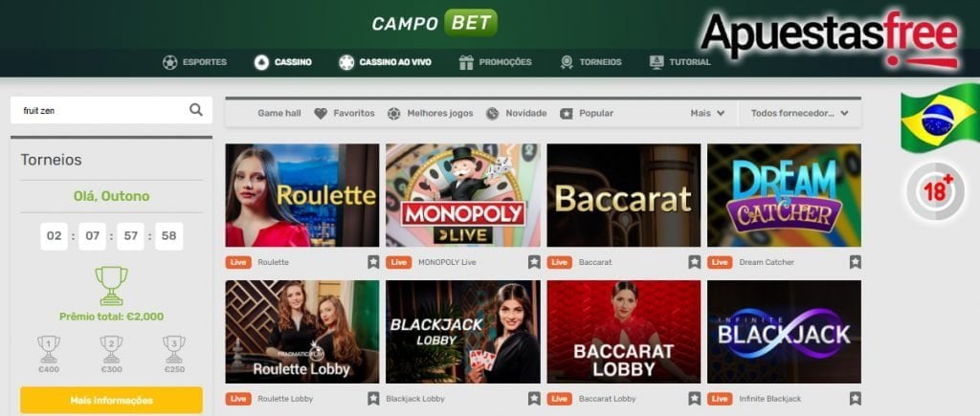980x416 pixels.
Task: Click the Melhores jogos badge icon
Action: pos(393,114)
